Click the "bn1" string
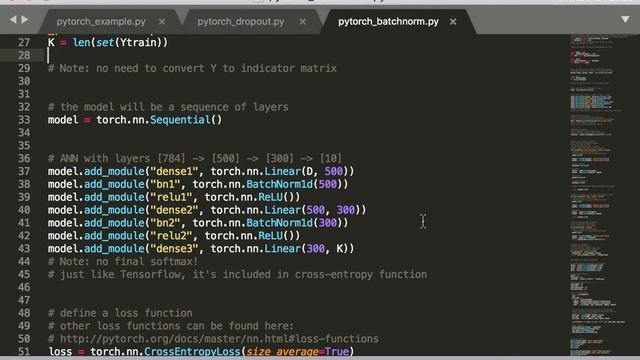Image resolution: width=640 pixels, height=360 pixels. tap(165, 184)
